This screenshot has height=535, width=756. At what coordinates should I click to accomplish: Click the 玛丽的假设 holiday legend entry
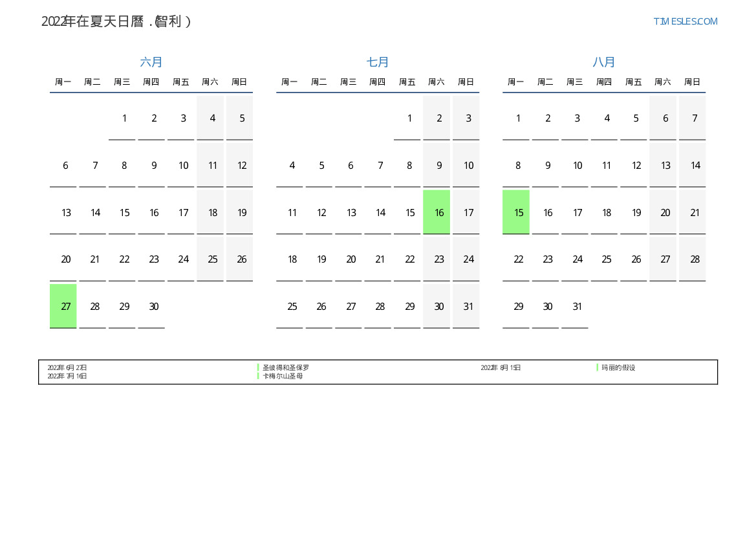click(x=618, y=367)
